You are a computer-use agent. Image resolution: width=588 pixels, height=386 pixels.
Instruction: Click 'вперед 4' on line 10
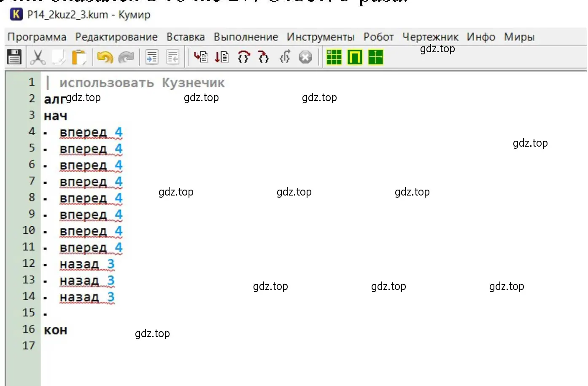point(91,231)
